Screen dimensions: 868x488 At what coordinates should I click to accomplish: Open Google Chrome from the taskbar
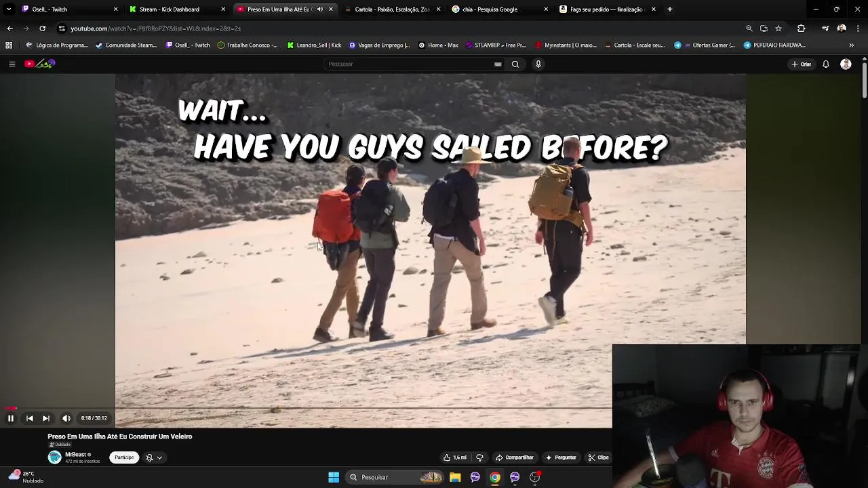(495, 477)
